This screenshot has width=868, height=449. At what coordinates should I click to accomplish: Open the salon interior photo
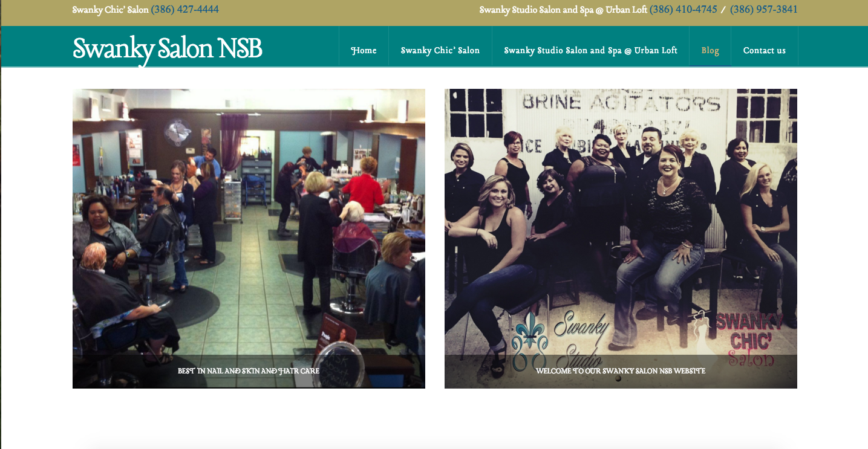coord(249,238)
